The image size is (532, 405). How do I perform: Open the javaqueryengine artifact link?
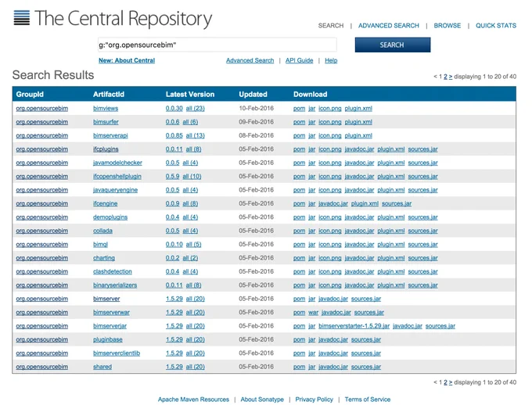click(115, 190)
